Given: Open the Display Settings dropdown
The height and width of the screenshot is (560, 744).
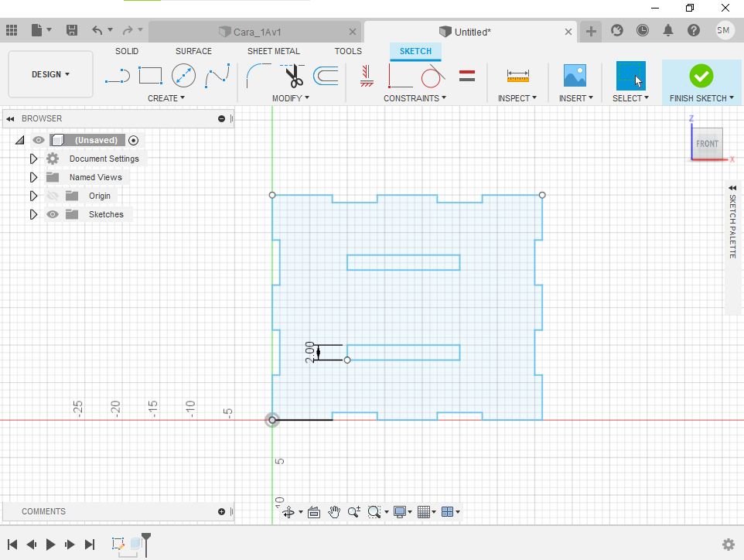Looking at the screenshot, I should (x=402, y=512).
